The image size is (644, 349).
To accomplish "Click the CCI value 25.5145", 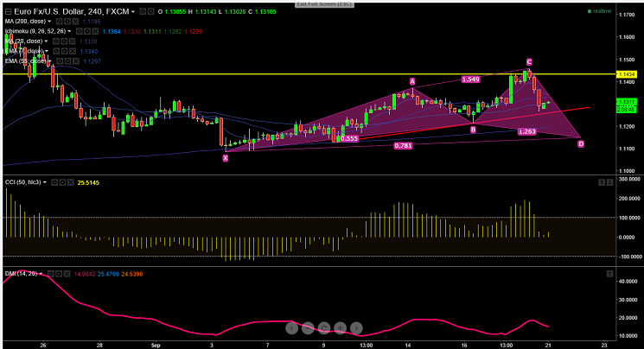I will (x=88, y=183).
